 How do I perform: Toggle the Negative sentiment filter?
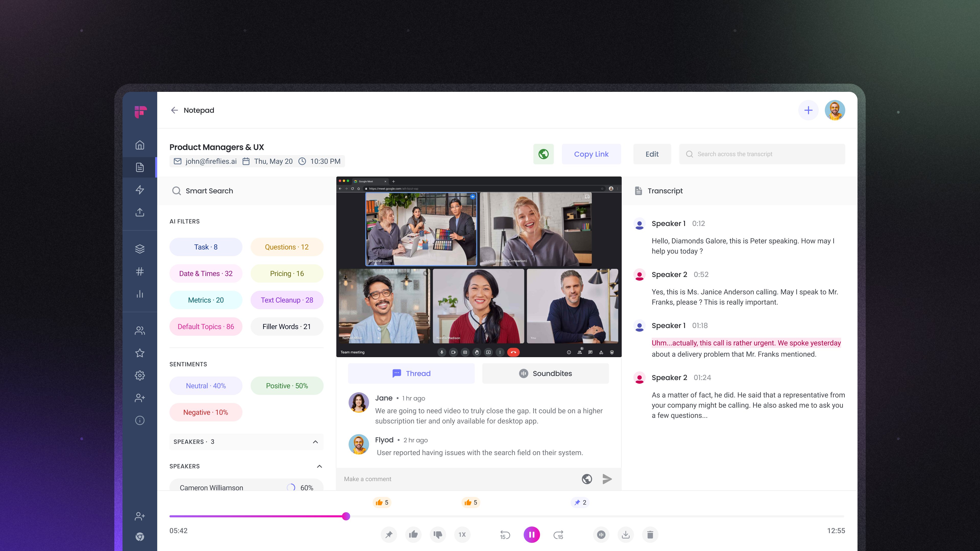205,412
